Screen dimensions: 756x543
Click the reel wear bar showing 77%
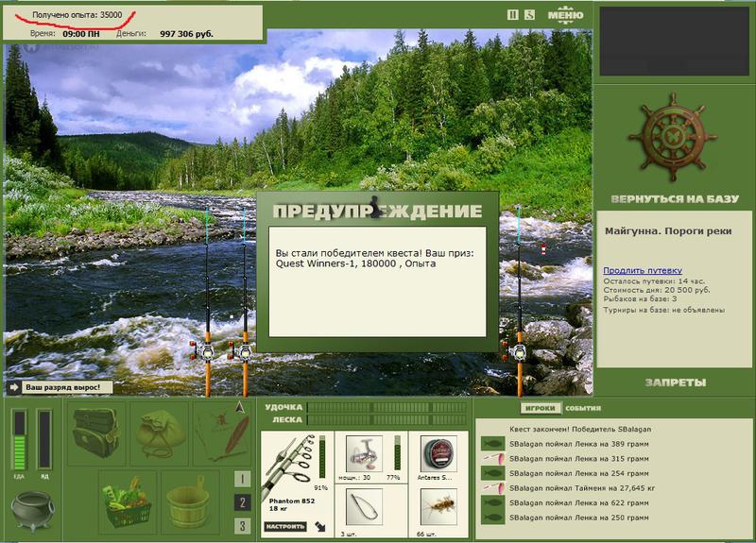(x=397, y=453)
